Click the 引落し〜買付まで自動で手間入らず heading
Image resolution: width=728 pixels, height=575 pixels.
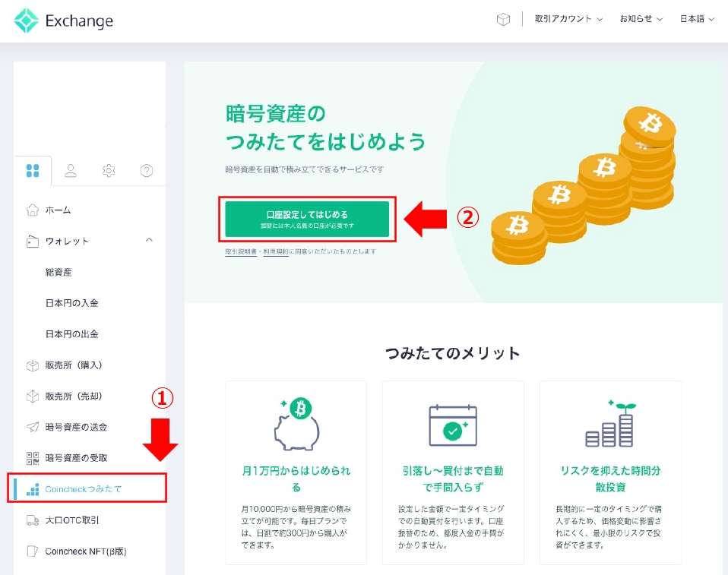point(453,479)
